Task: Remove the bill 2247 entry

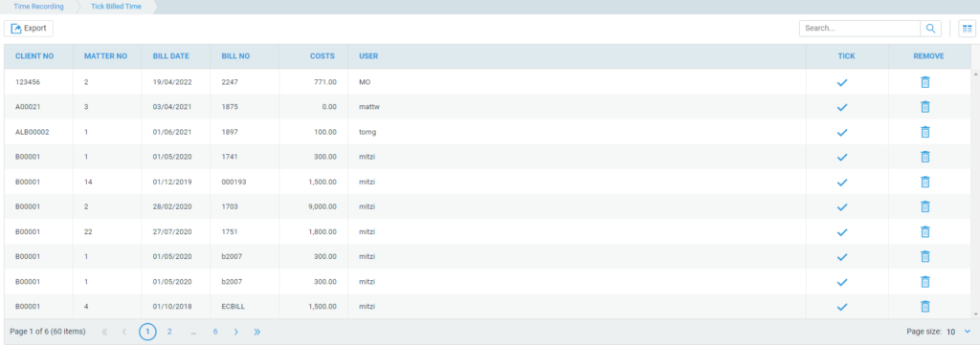Action: pos(925,82)
